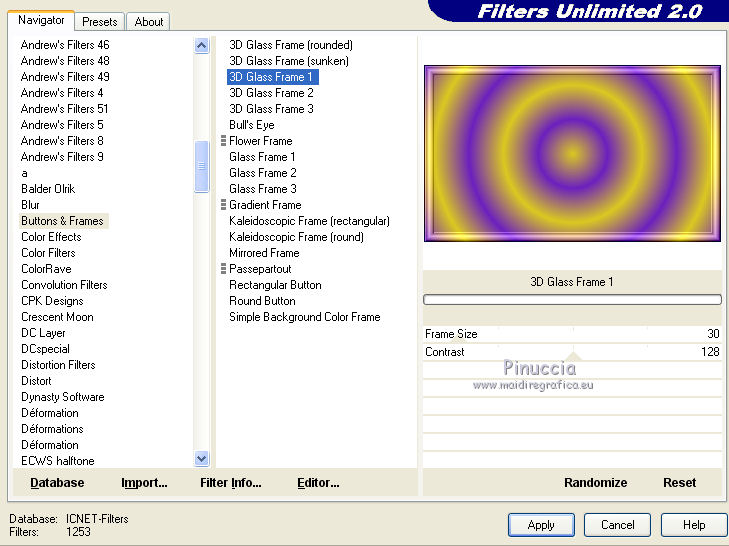This screenshot has width=729, height=546.
Task: Click Randomize settings
Action: pyautogui.click(x=596, y=483)
